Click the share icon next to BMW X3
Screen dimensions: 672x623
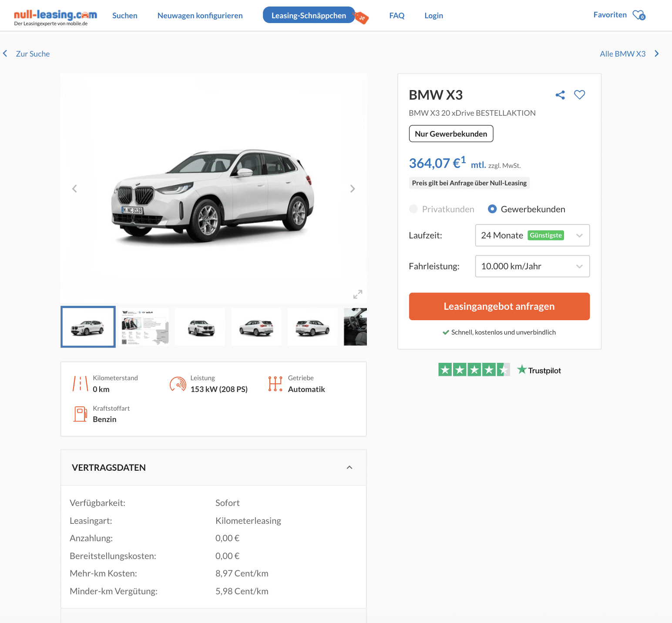tap(560, 95)
